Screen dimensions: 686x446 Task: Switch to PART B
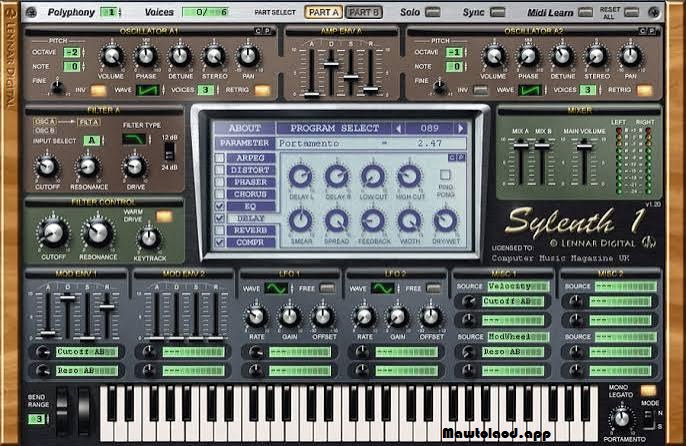[x=363, y=12]
